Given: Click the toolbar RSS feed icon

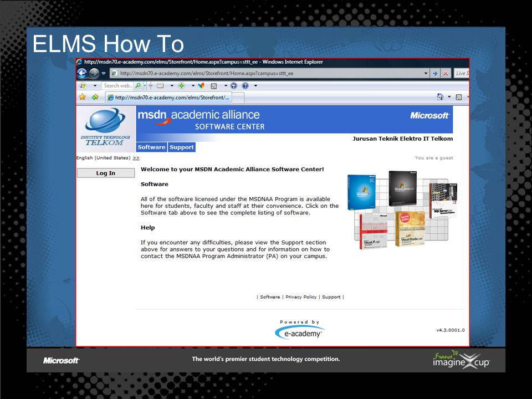Looking at the screenshot, I should 214,86.
